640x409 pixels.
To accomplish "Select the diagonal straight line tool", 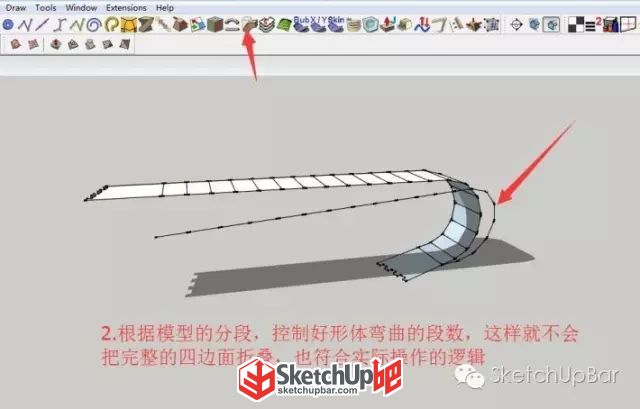I will click(x=42, y=25).
